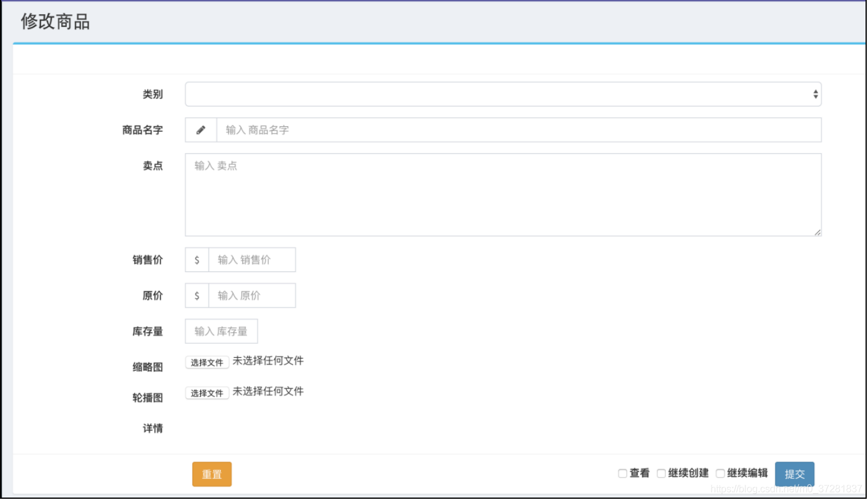The image size is (868, 500).
Task: Click the 库存量 field label
Action: point(148,331)
